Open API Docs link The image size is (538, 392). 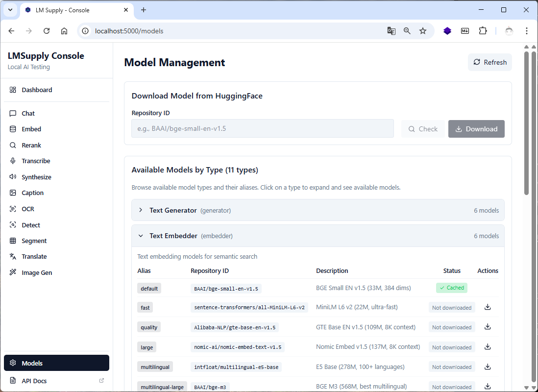click(57, 381)
